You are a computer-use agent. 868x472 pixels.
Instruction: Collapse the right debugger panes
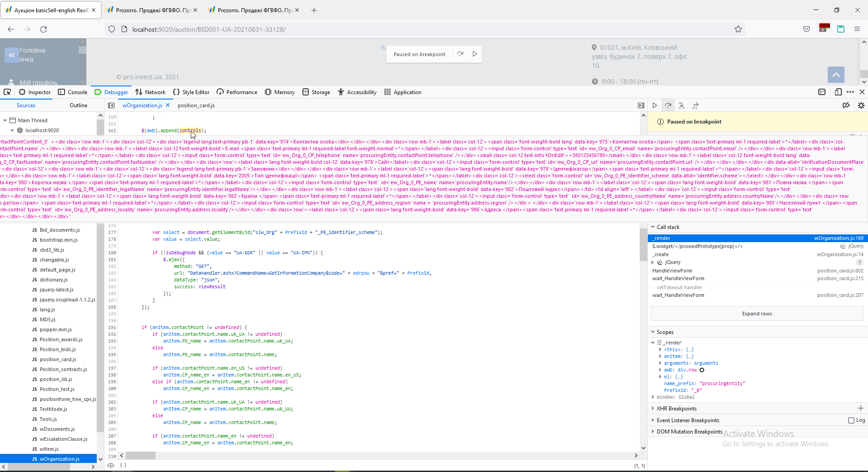click(641, 105)
